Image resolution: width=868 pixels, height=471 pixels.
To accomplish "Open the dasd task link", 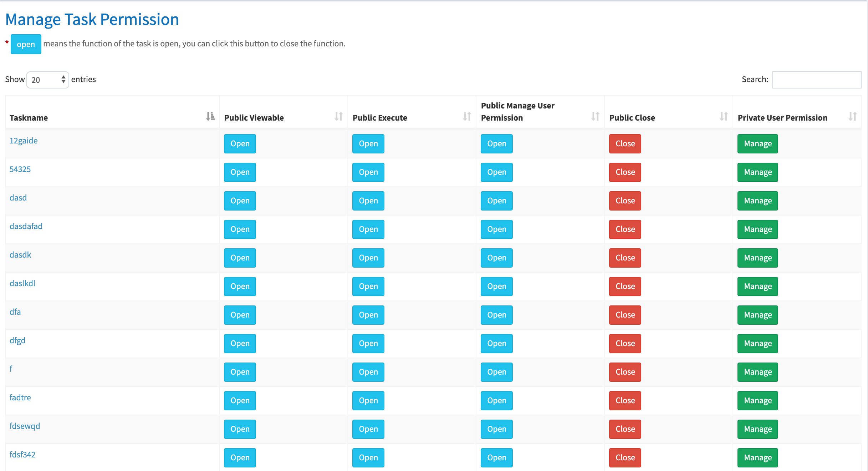I will click(18, 198).
